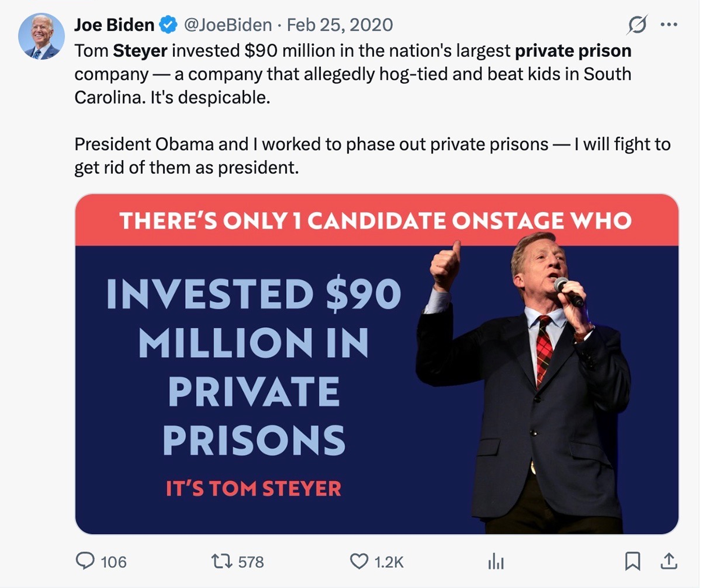706x588 pixels.
Task: Click the bold "private prison" text
Action: [573, 51]
